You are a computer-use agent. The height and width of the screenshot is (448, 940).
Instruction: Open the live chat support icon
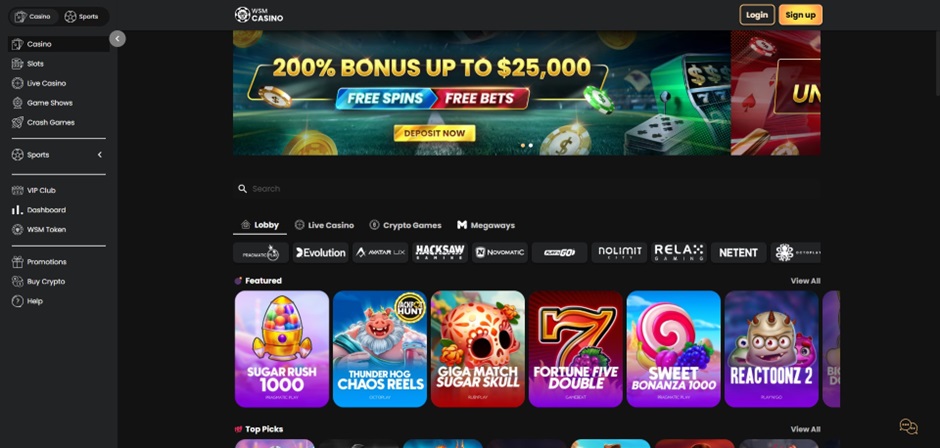point(908,426)
